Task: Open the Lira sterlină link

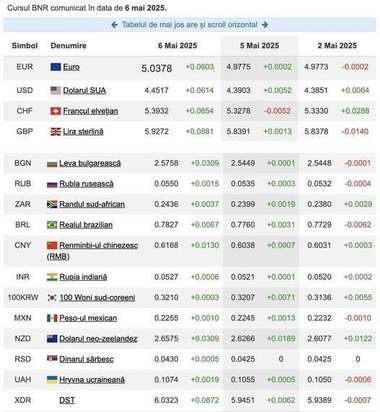Action: pos(83,132)
